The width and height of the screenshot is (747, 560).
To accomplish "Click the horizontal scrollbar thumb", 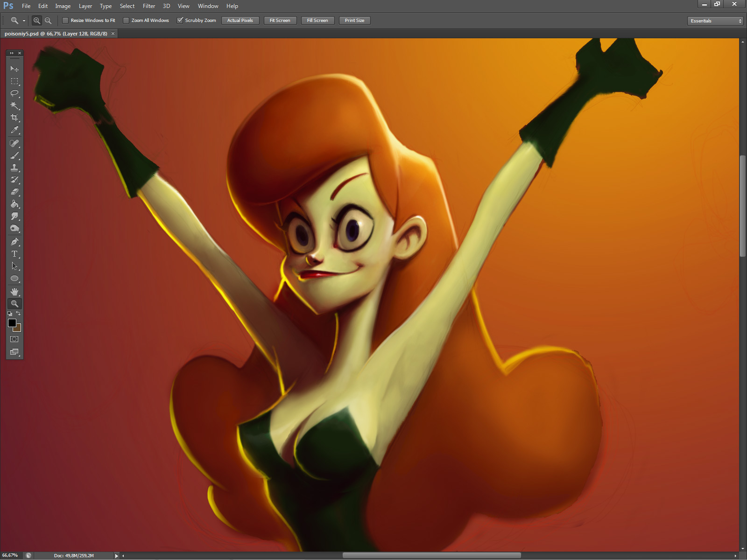I will pos(431,555).
